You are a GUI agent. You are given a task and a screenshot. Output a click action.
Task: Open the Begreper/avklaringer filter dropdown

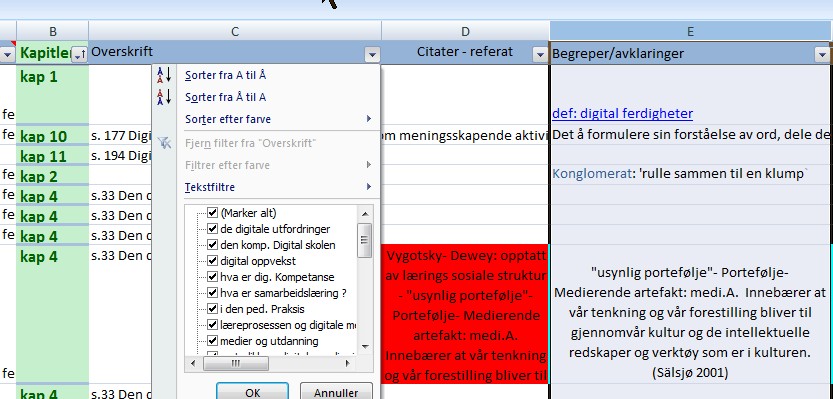click(822, 54)
